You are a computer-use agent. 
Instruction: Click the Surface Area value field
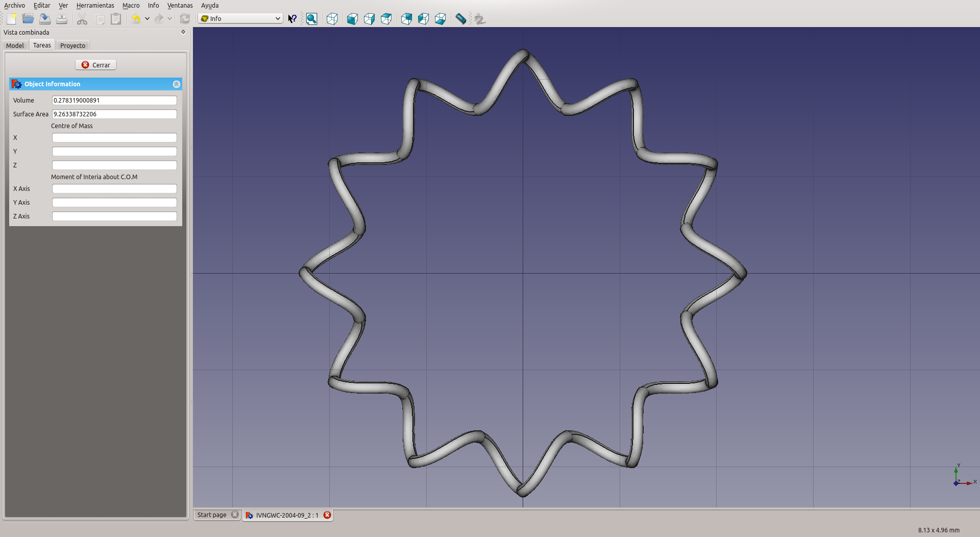114,114
